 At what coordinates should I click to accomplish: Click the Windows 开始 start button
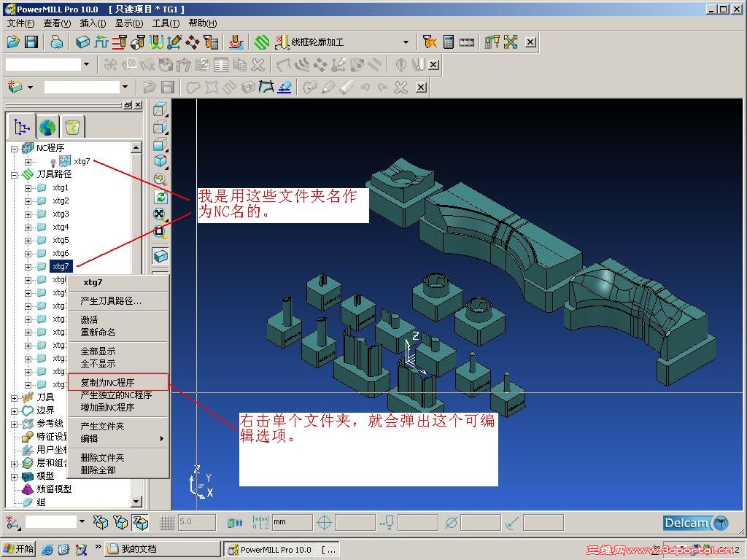(18, 549)
